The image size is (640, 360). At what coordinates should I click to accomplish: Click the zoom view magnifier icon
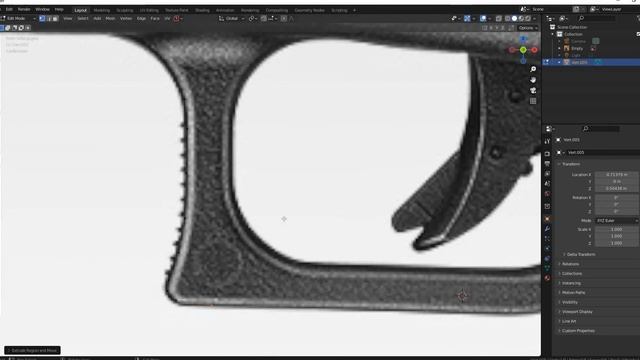coord(533,69)
